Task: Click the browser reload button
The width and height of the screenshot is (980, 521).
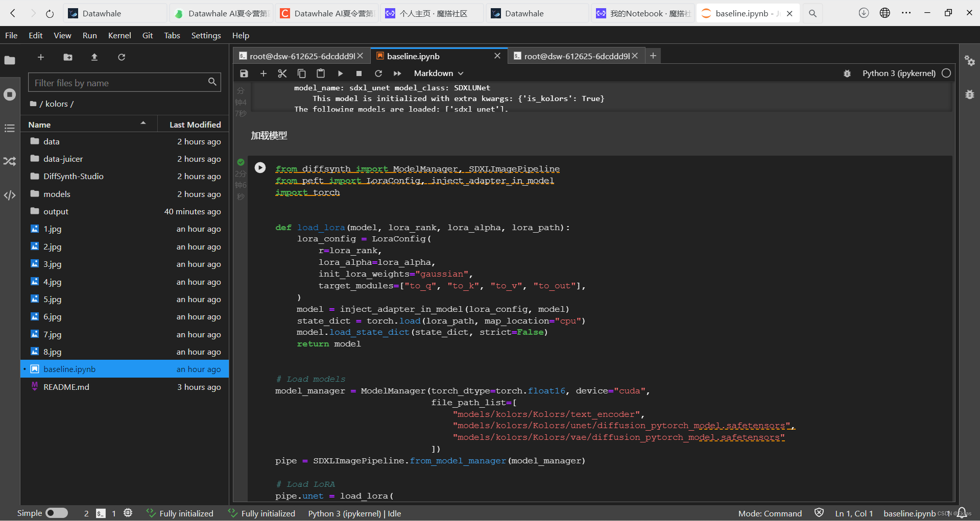Action: (50, 14)
